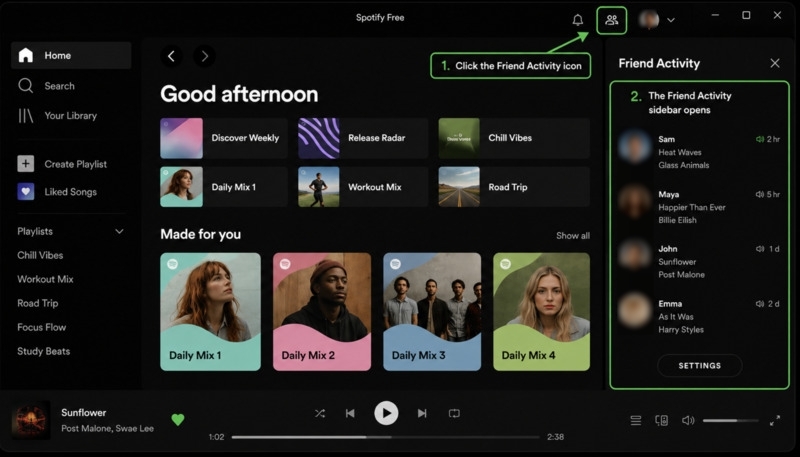This screenshot has width=800, height=457.
Task: Skip to next track
Action: point(422,413)
